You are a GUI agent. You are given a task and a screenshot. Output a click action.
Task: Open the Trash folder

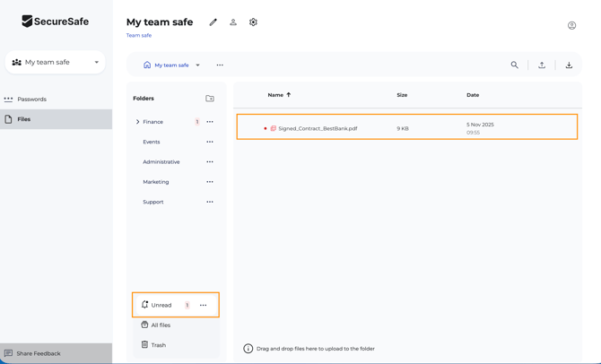[158, 345]
